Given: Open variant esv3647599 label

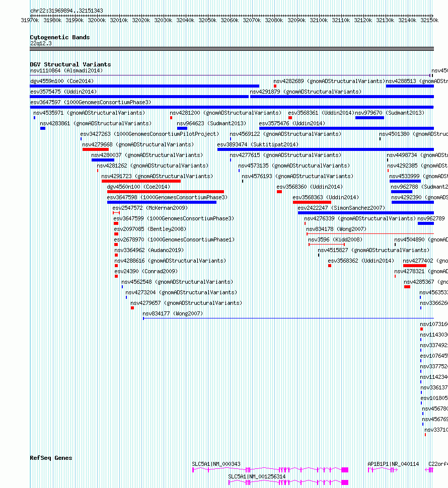Looking at the screenshot, I should coord(174,219).
